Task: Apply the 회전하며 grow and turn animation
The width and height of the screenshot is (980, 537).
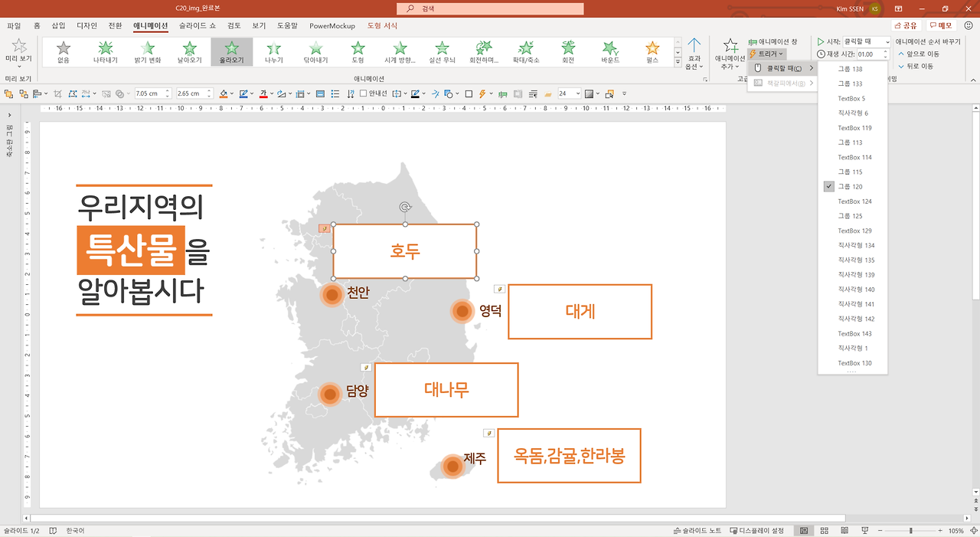Action: pyautogui.click(x=484, y=51)
